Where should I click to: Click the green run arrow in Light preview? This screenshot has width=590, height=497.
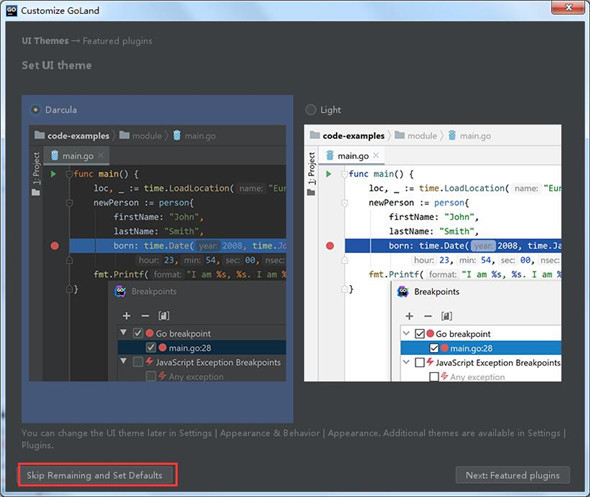pos(328,174)
